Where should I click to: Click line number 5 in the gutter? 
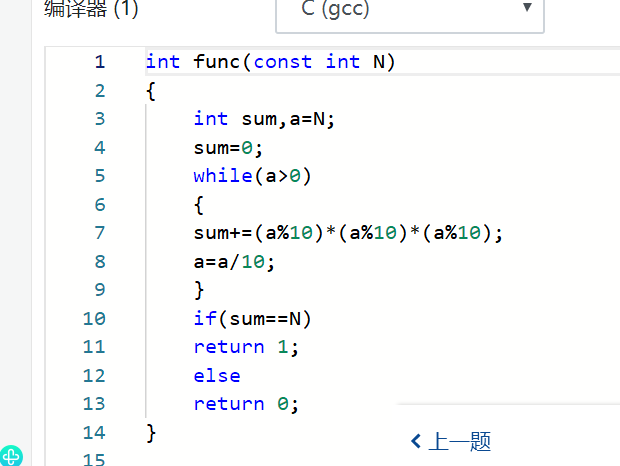coord(100,176)
